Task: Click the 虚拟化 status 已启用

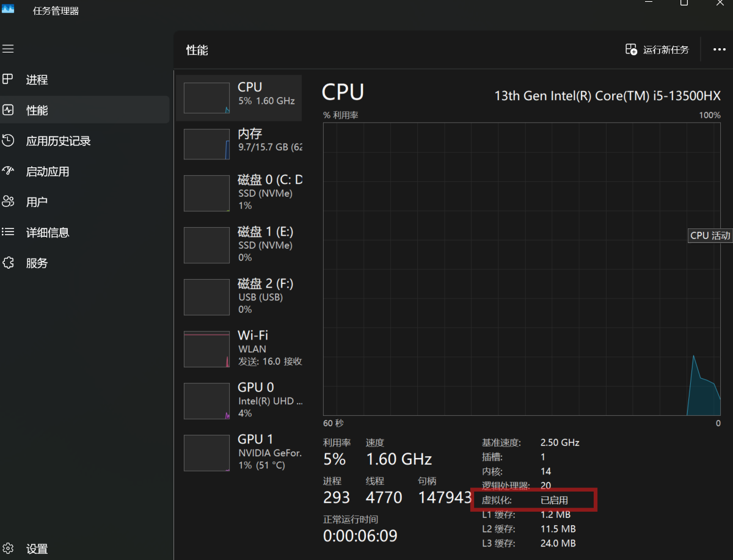Action: (x=555, y=500)
